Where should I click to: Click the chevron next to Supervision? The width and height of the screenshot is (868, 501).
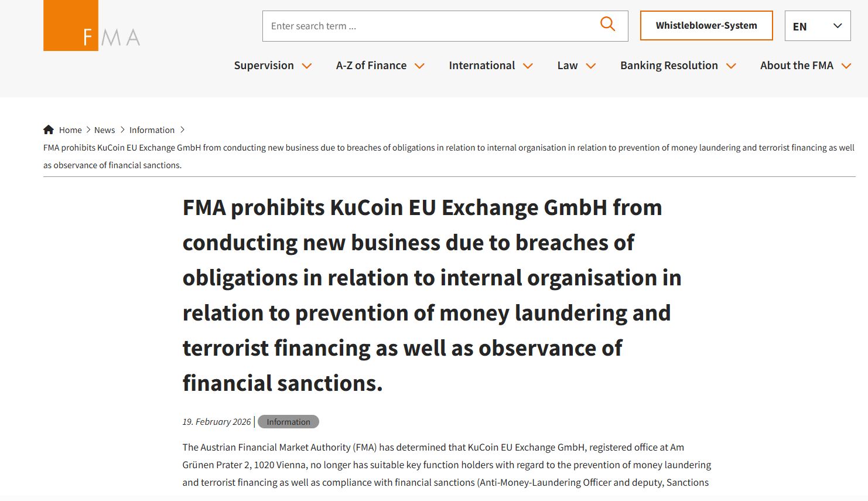tap(307, 66)
